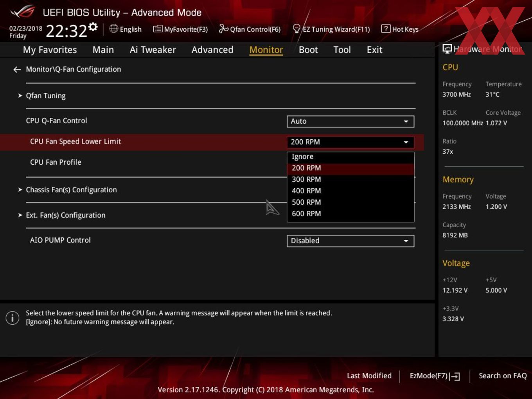
Task: Click CPU frequency value 3700 MHz
Action: tap(457, 95)
